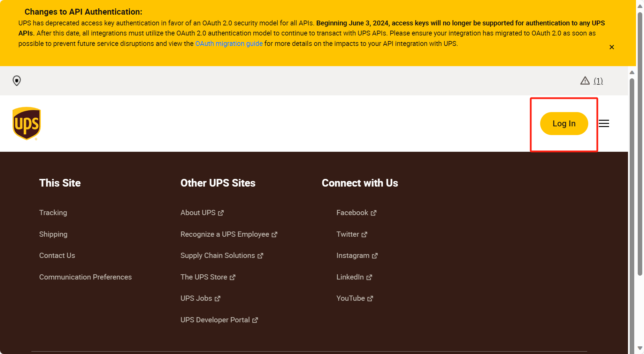Go to Tracking in This Site

pos(53,213)
